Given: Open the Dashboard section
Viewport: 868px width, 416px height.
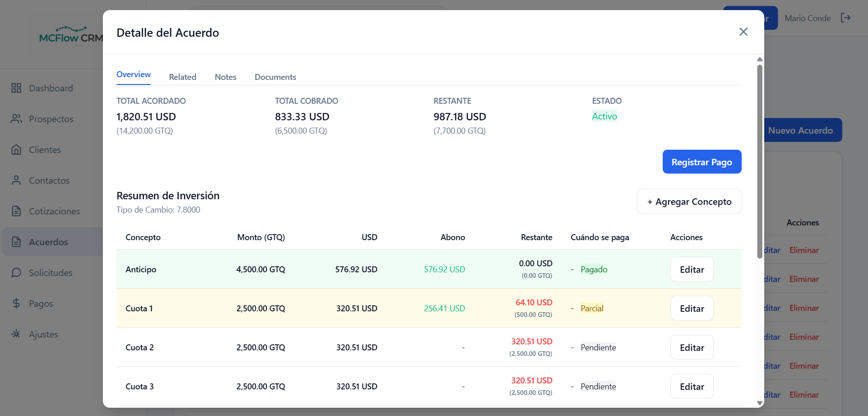Looking at the screenshot, I should pyautogui.click(x=51, y=88).
